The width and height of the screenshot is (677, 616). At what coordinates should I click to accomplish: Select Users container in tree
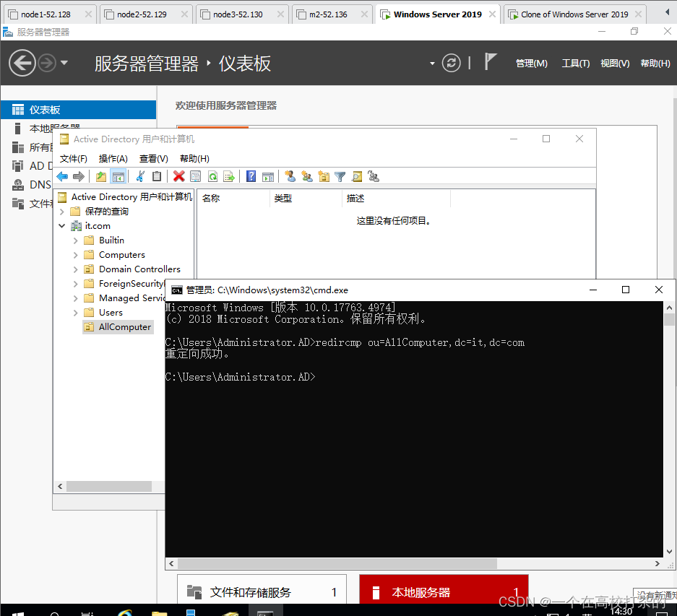point(111,313)
